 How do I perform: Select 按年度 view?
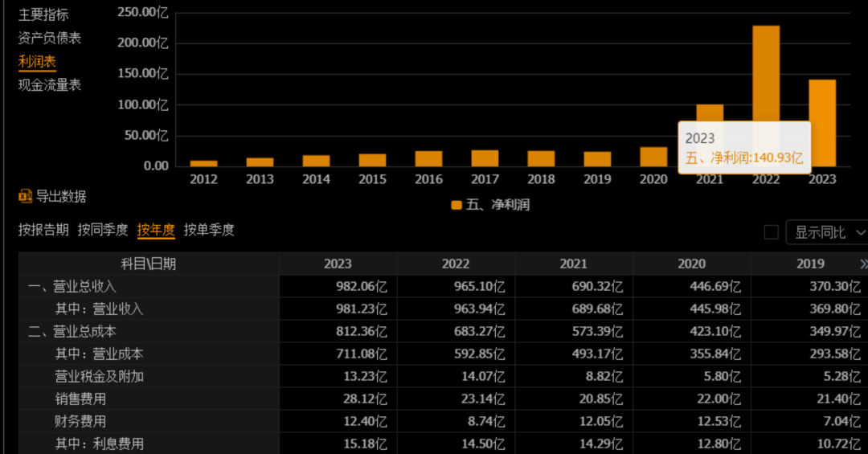pyautogui.click(x=156, y=230)
